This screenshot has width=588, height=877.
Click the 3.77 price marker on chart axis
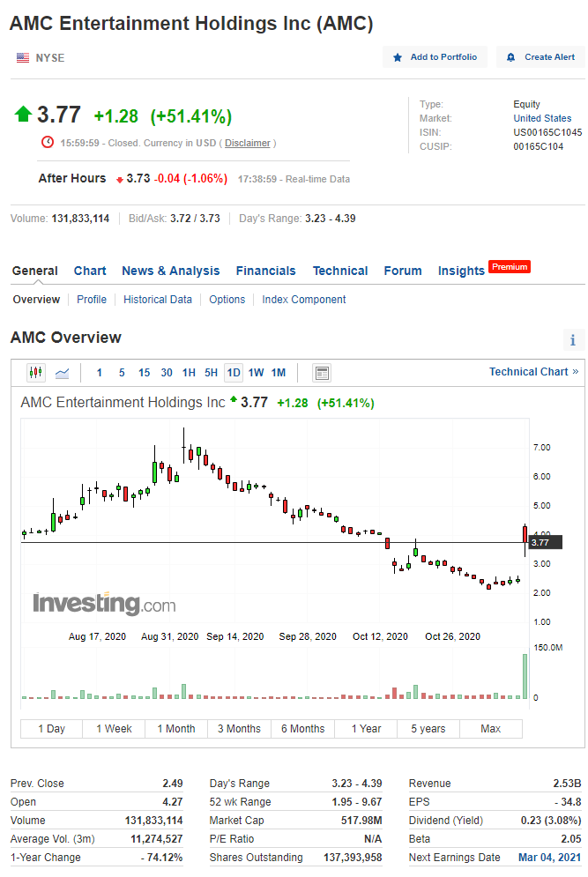[x=545, y=543]
